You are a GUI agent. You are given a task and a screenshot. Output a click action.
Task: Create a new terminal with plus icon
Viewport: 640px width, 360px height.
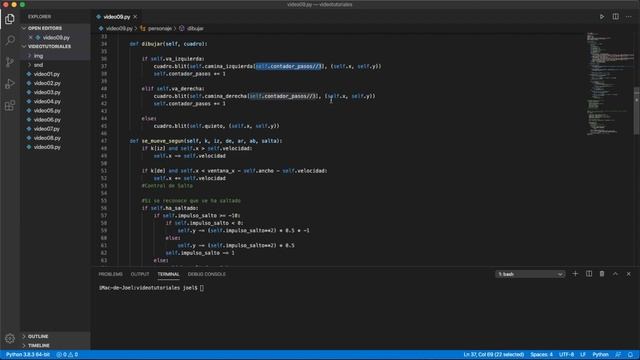575,274
